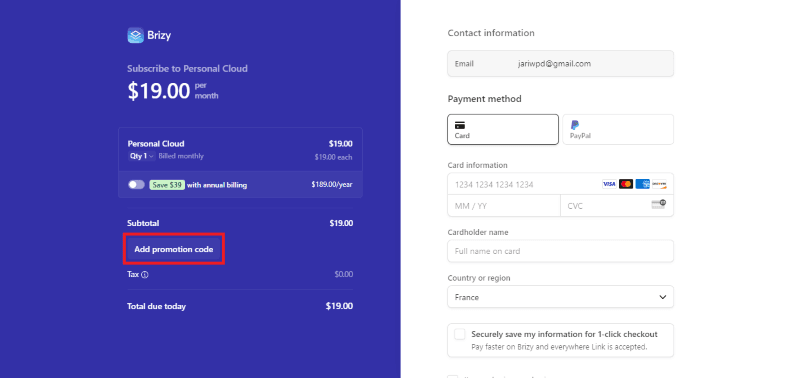Click the Subscribe to Personal Cloud heading
Screen dimensions: 800x378
click(187, 68)
